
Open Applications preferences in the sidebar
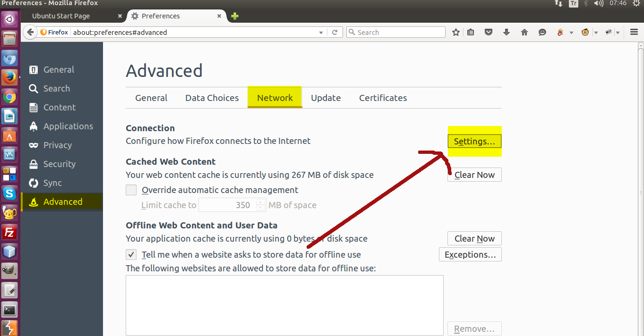click(62, 126)
